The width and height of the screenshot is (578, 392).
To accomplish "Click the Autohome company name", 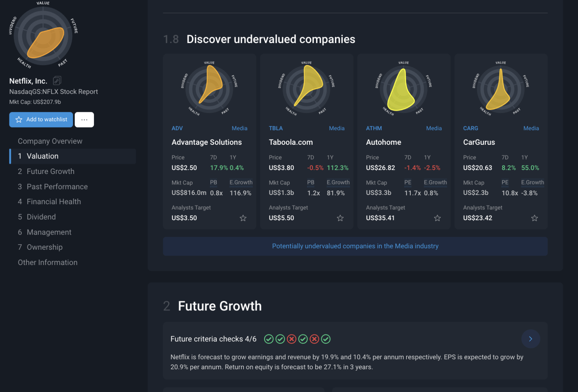I will coord(384,142).
